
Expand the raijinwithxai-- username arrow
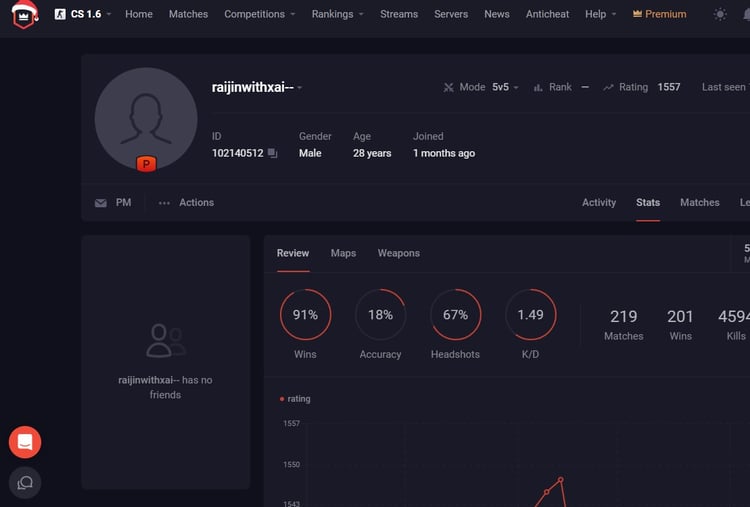pyautogui.click(x=299, y=88)
